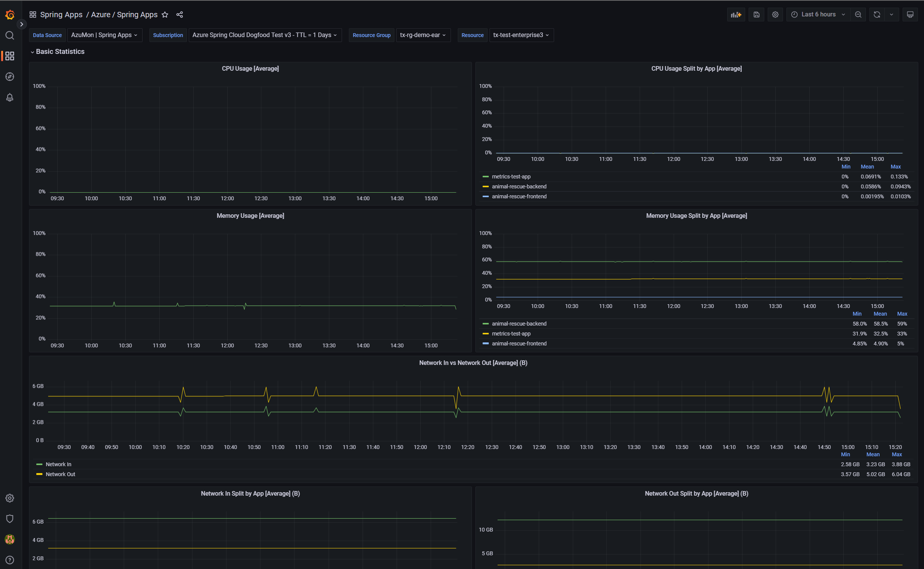Open the Resource Group tx-rg-demo-ear dropdown

click(x=423, y=35)
